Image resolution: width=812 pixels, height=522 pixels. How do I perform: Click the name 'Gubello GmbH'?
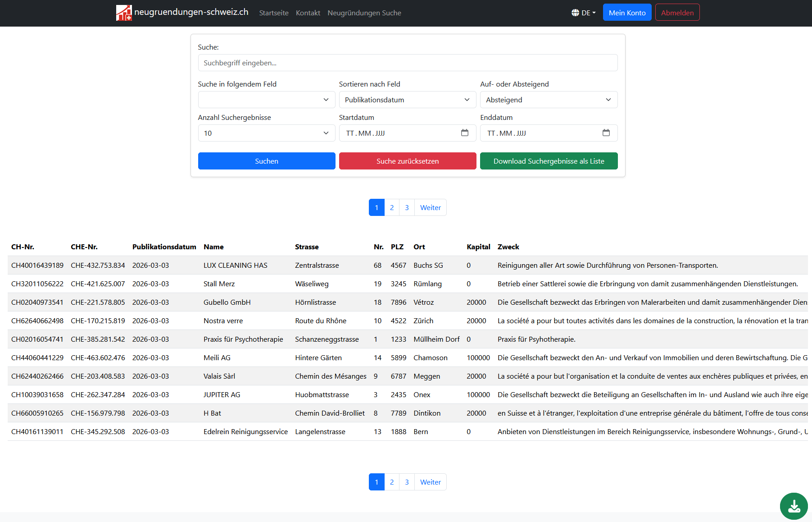click(x=227, y=302)
